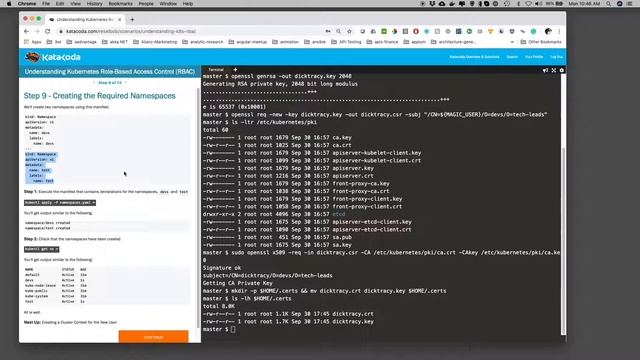640x360 pixels.
Task: Click the instructions panel scrollbar
Action: pyautogui.click(x=199, y=208)
